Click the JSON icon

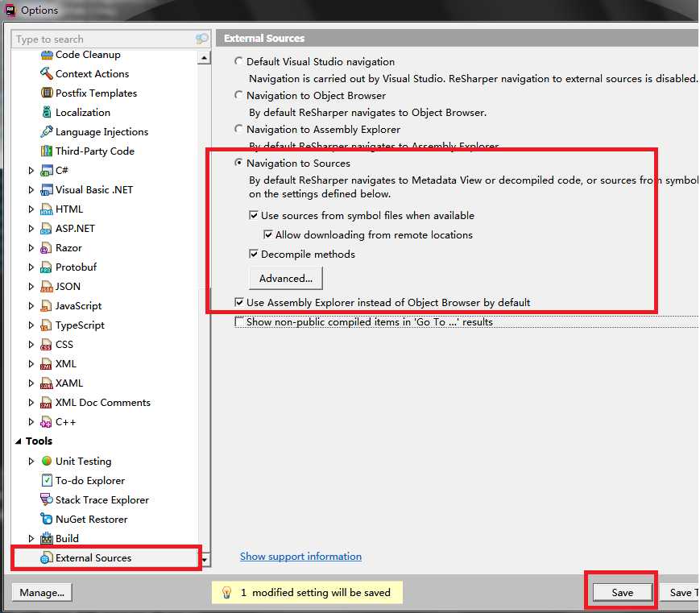(x=47, y=287)
